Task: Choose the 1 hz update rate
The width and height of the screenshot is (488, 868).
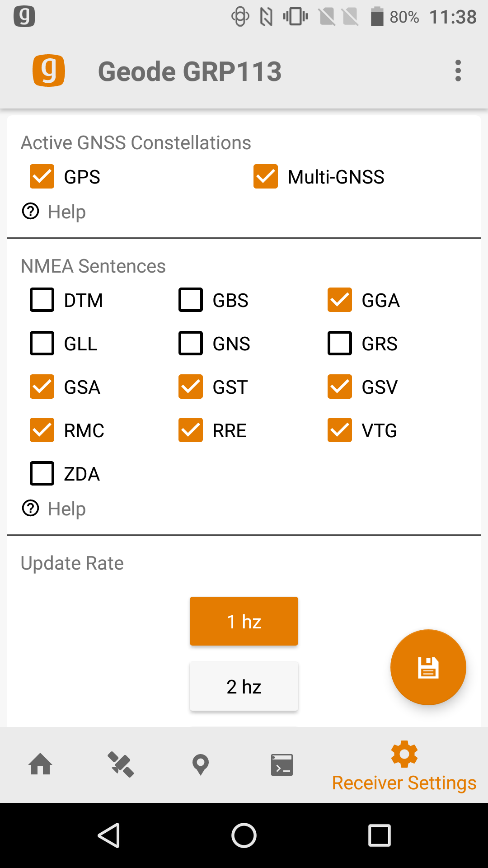Action: point(244,621)
